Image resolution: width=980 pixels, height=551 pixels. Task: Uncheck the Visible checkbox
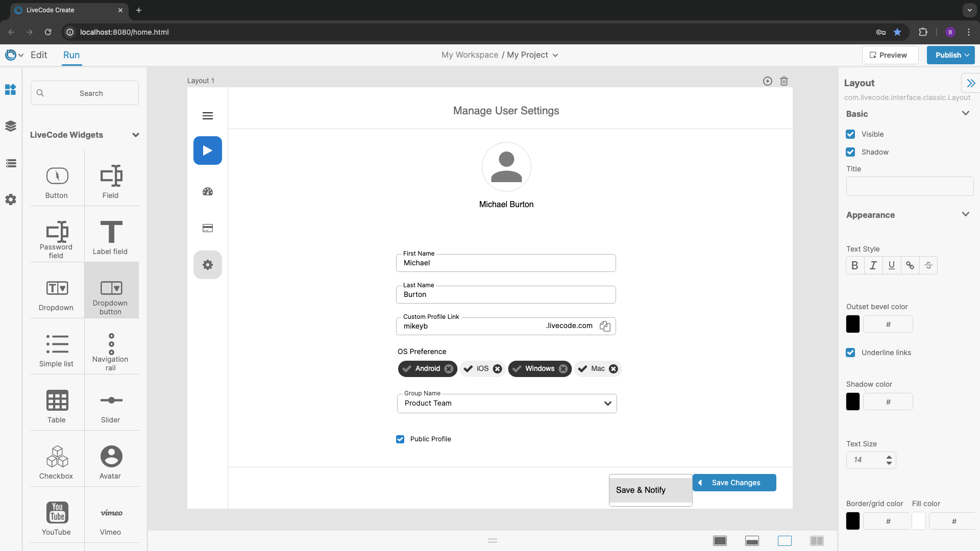tap(850, 134)
